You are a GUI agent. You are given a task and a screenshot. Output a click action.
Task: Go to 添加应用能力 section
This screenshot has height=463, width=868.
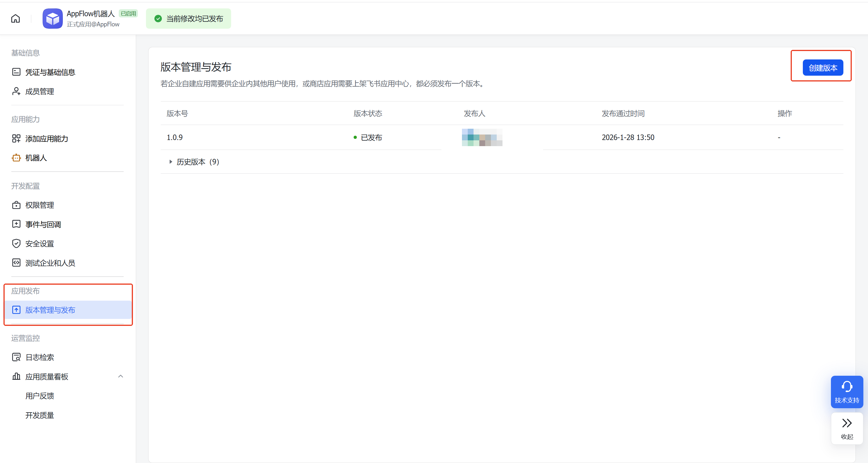click(x=47, y=139)
